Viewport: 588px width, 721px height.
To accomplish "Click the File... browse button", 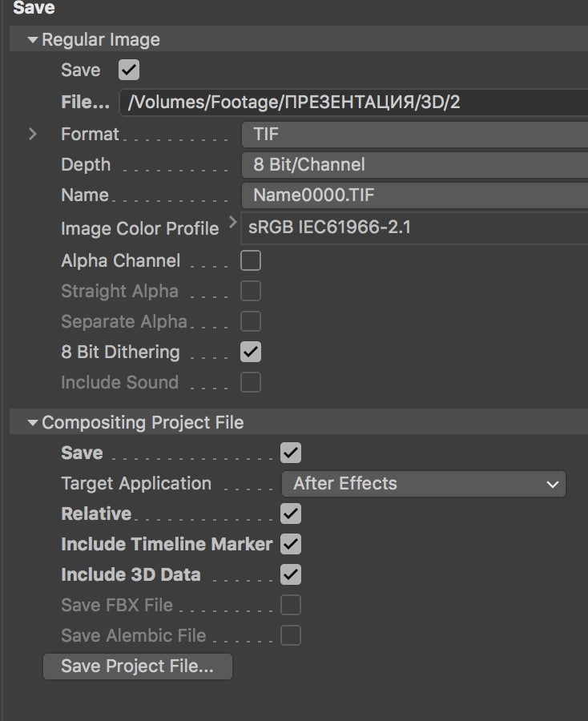I will click(86, 102).
